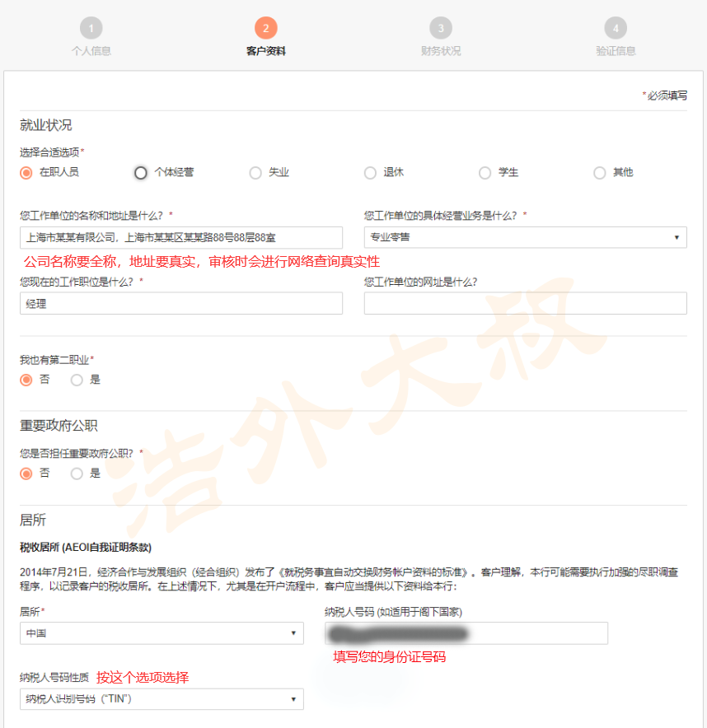Click the 就业状况 section heading
This screenshot has width=707, height=728.
pos(45,125)
